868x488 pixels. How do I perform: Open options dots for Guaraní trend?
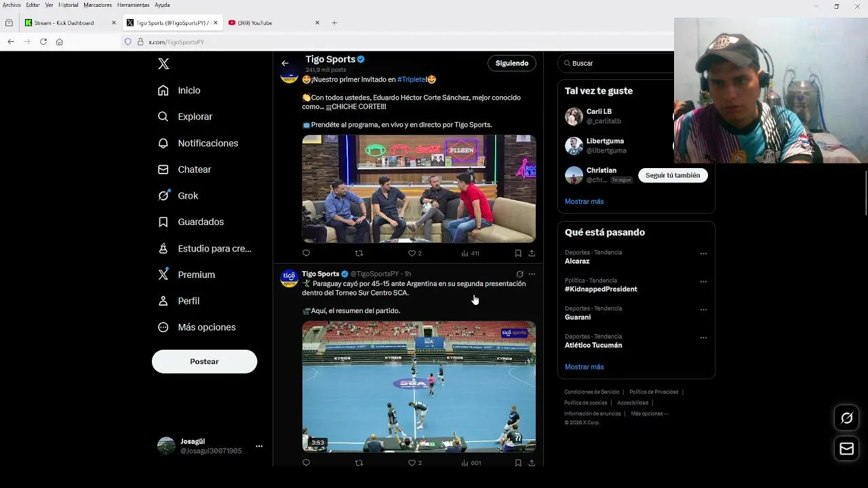(x=703, y=310)
